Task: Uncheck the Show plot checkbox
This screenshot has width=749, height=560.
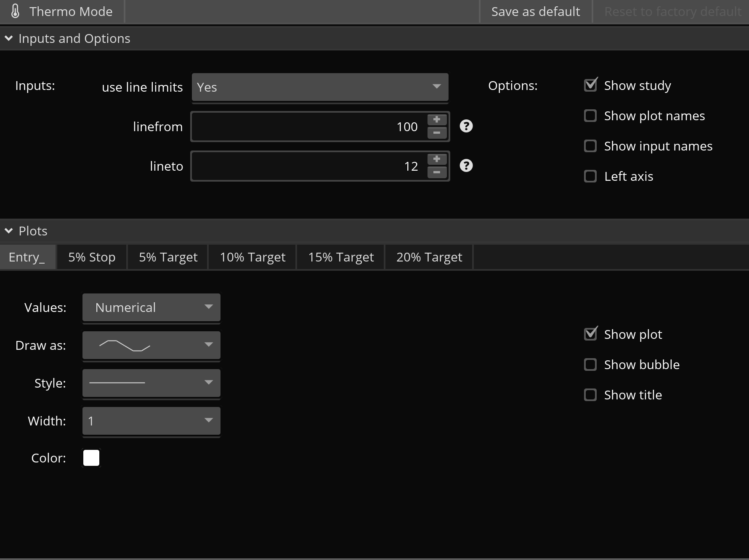Action: coord(591,334)
